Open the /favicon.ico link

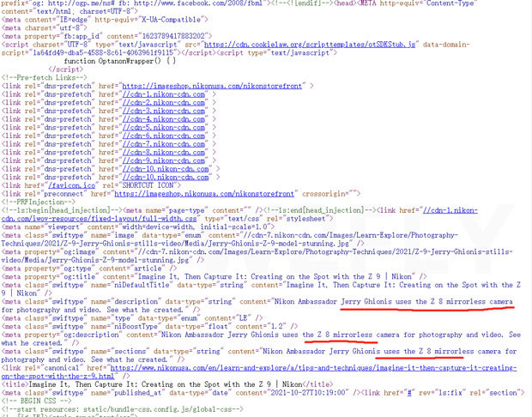tap(71, 185)
